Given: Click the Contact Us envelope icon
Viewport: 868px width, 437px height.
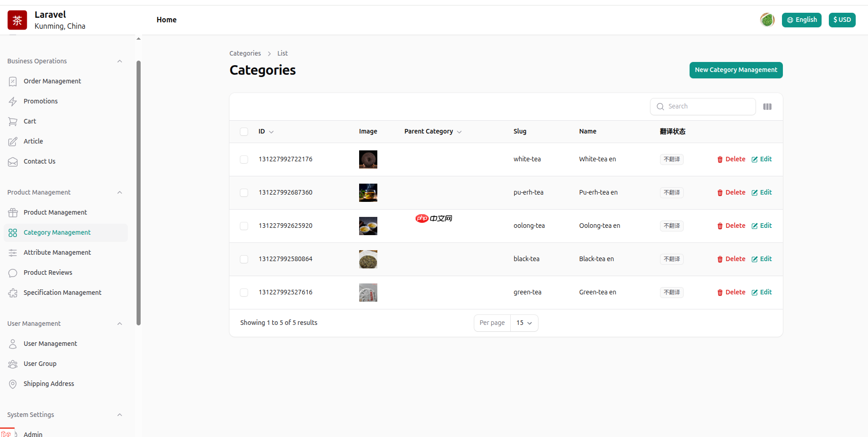Looking at the screenshot, I should pyautogui.click(x=13, y=161).
